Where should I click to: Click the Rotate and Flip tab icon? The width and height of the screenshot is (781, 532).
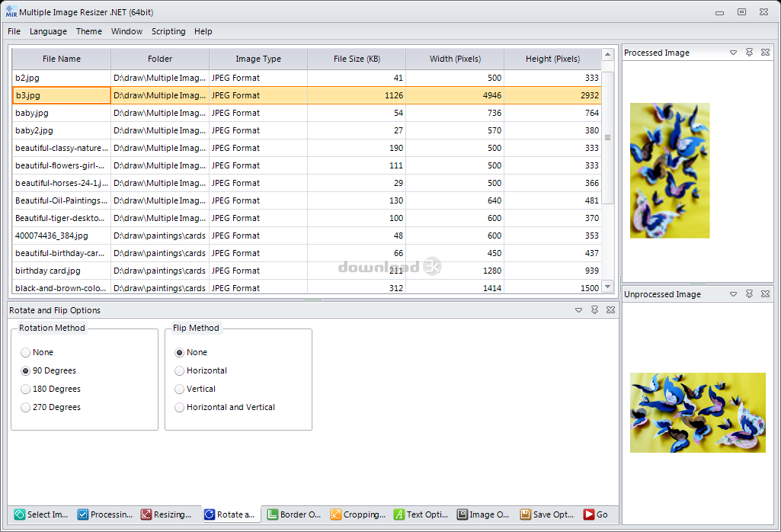[210, 514]
